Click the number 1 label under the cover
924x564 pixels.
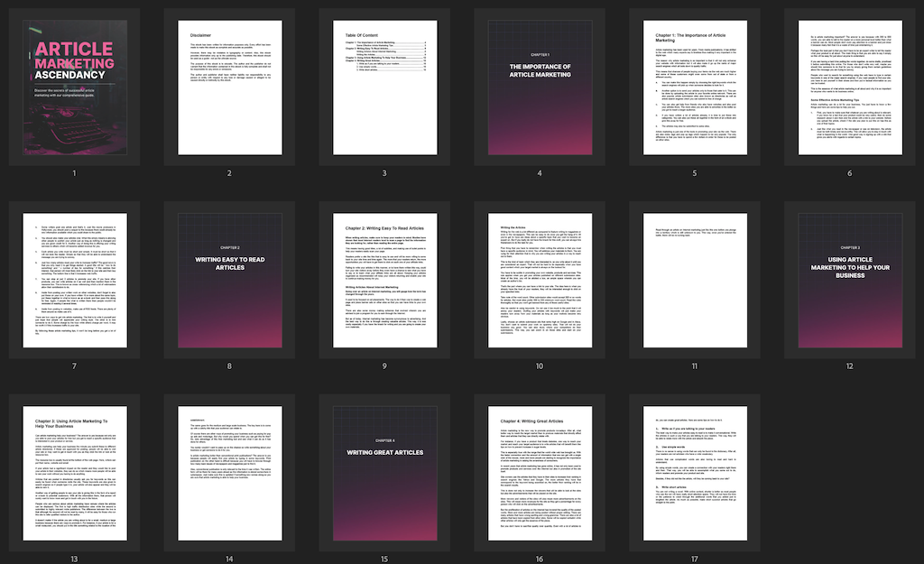click(75, 173)
